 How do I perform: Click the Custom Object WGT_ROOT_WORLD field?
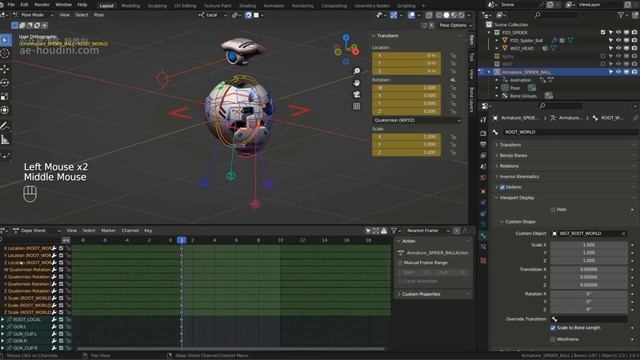[588, 234]
